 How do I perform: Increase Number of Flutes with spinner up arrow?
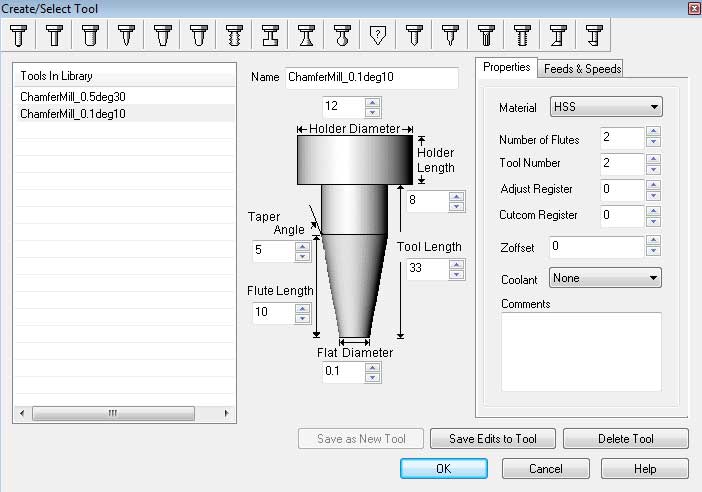tap(652, 131)
